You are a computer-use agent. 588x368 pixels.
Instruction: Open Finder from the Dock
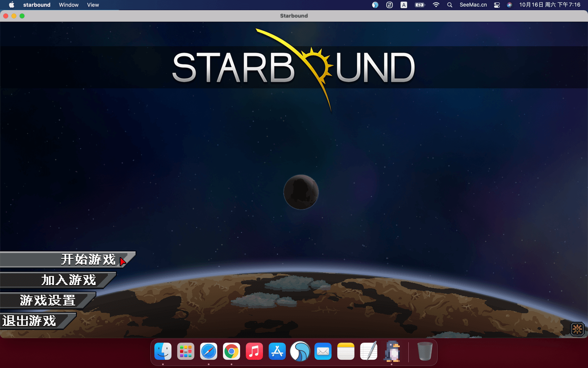click(163, 351)
